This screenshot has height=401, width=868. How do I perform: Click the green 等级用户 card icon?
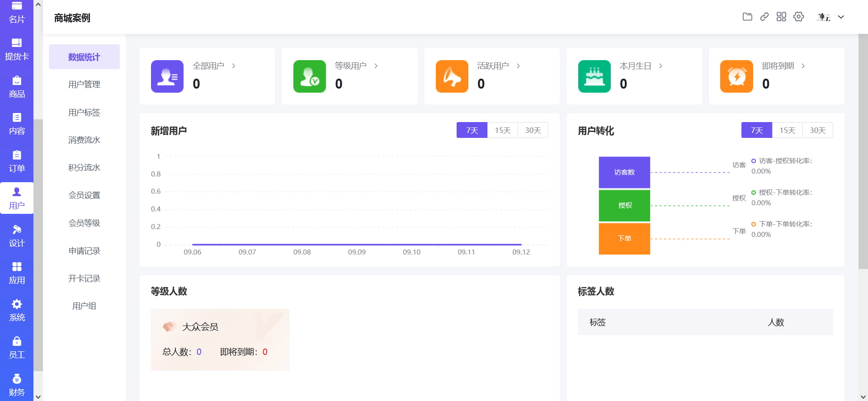click(310, 76)
